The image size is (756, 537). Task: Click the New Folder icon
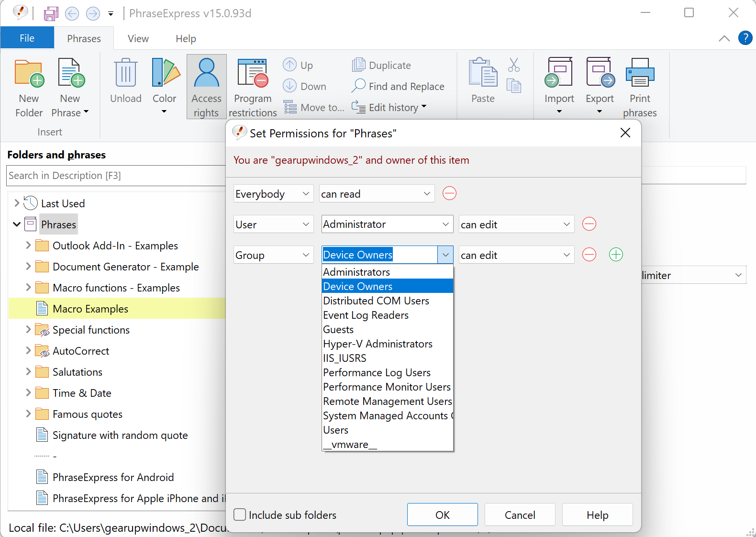coord(29,74)
